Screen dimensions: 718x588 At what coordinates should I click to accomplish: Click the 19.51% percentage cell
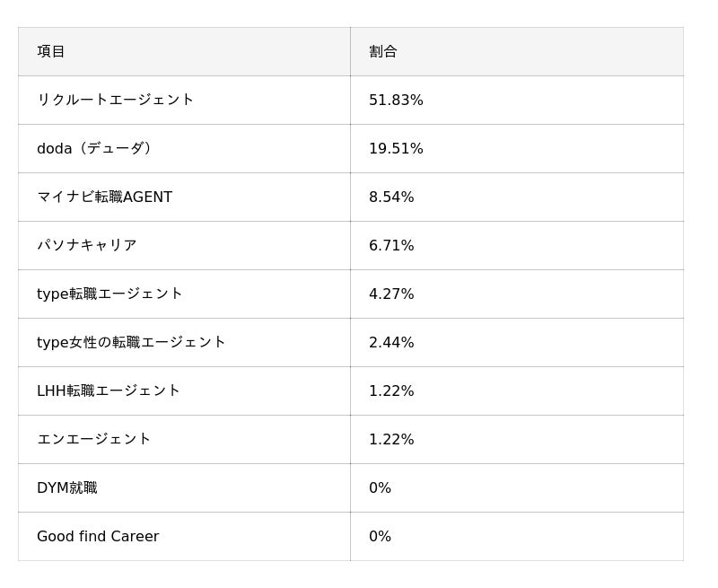pos(396,148)
